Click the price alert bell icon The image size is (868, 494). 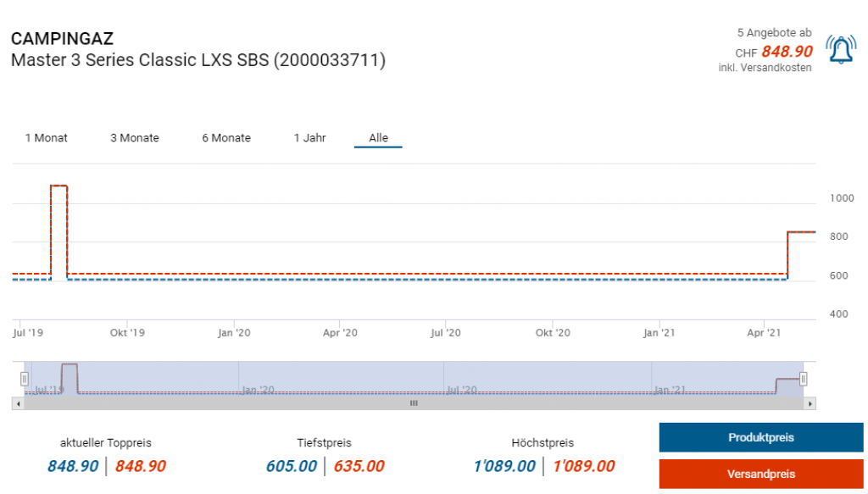840,51
